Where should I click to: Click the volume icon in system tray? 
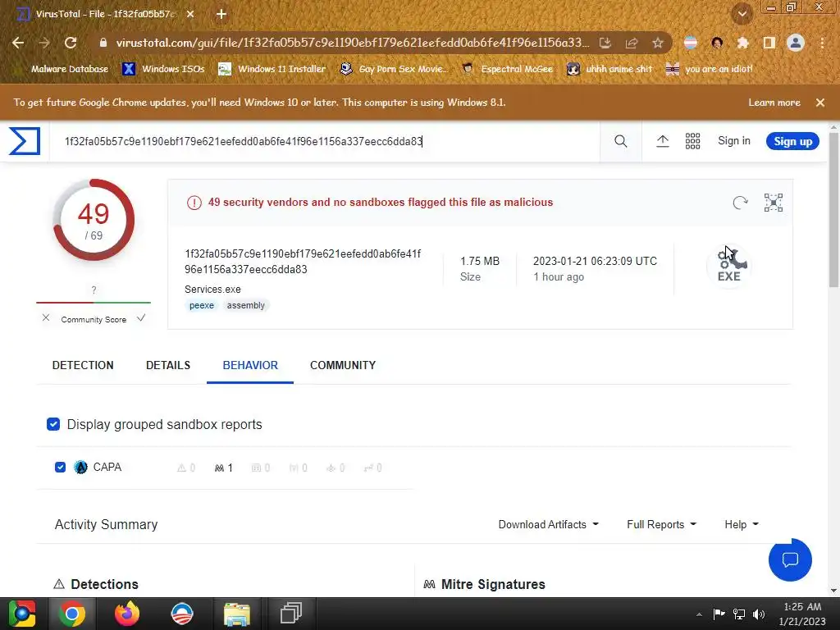(x=759, y=614)
